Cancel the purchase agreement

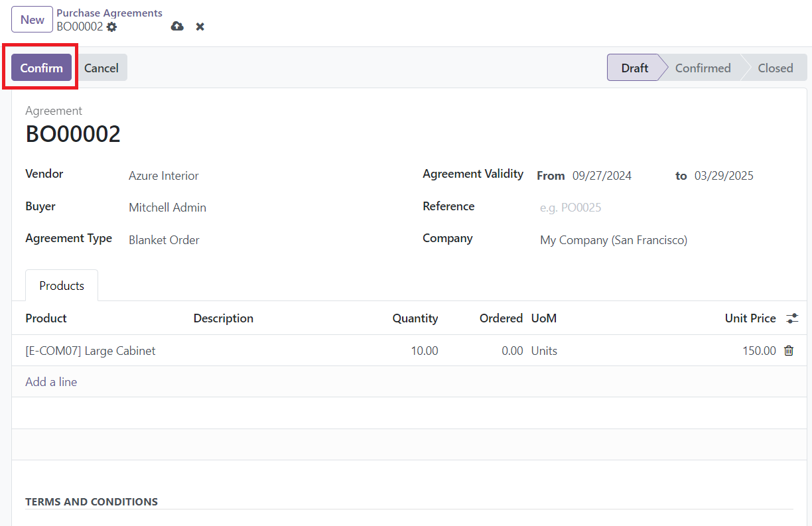pyautogui.click(x=101, y=68)
